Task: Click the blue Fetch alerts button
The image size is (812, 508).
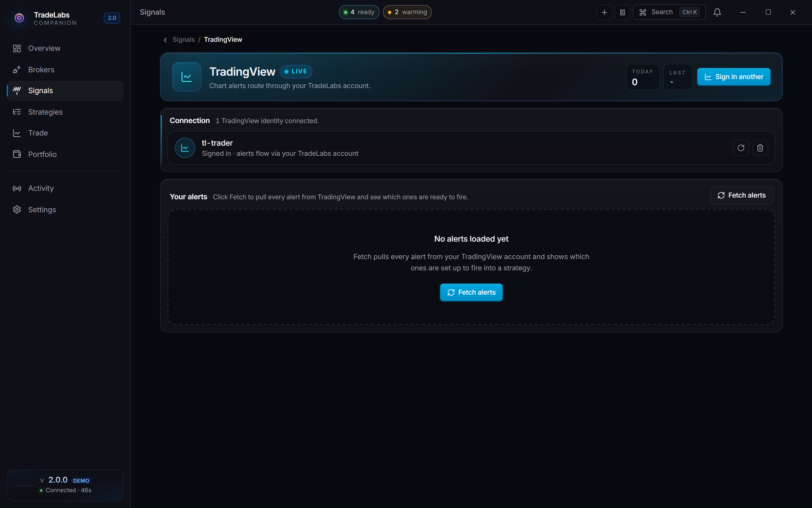Action: (x=471, y=292)
